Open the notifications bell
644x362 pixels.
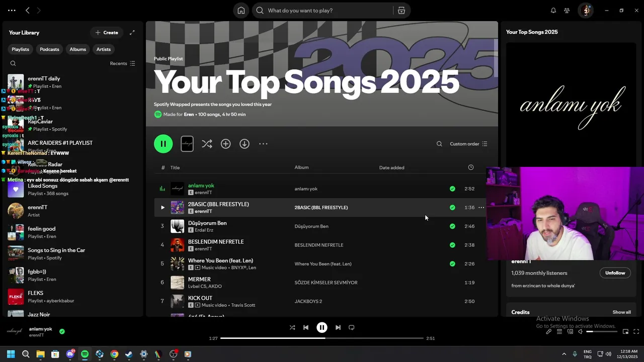coord(553,11)
